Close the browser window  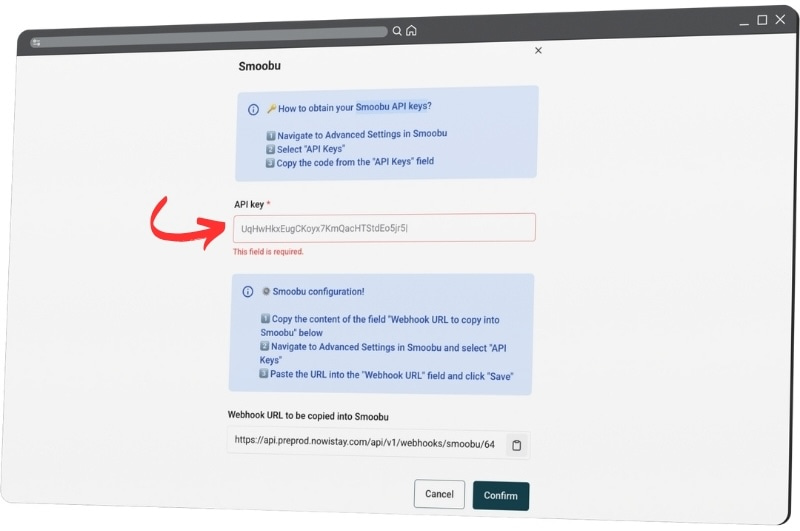tap(780, 19)
